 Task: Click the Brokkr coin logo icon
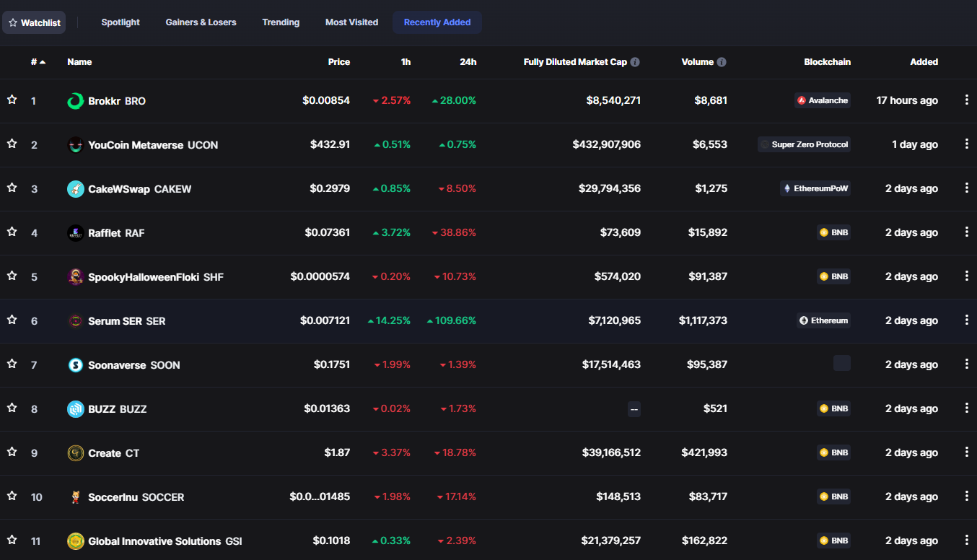(76, 101)
